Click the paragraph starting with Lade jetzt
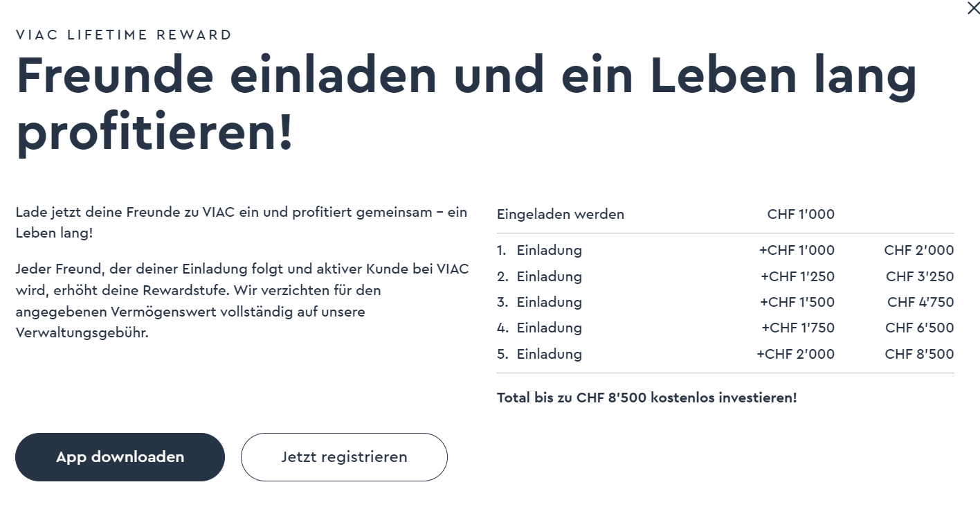This screenshot has height=507, width=980. tap(242, 222)
